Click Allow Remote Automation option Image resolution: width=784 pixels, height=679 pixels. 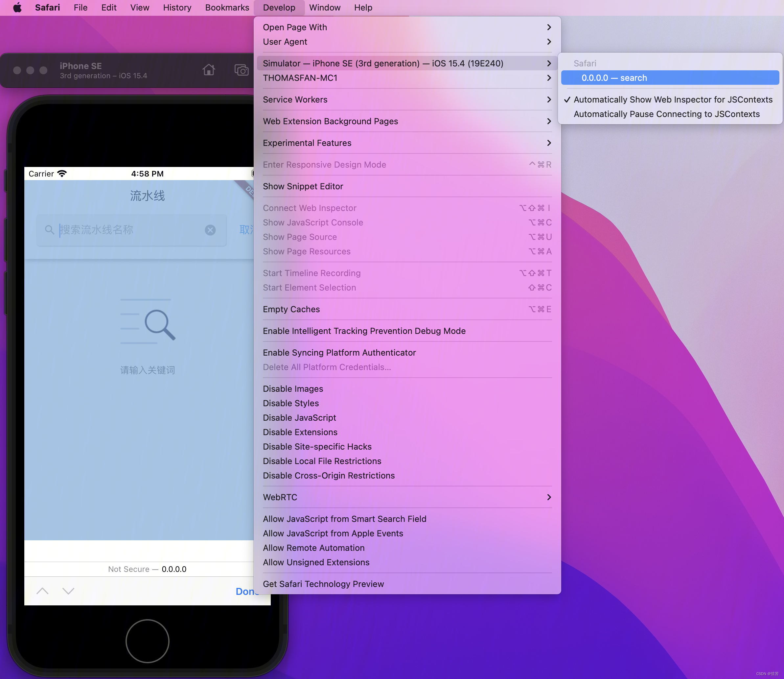(x=313, y=548)
